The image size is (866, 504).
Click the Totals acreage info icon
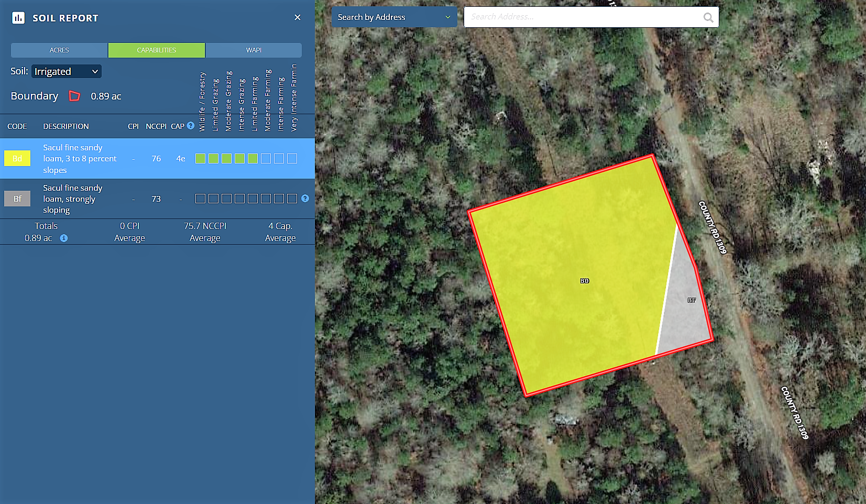pos(64,238)
